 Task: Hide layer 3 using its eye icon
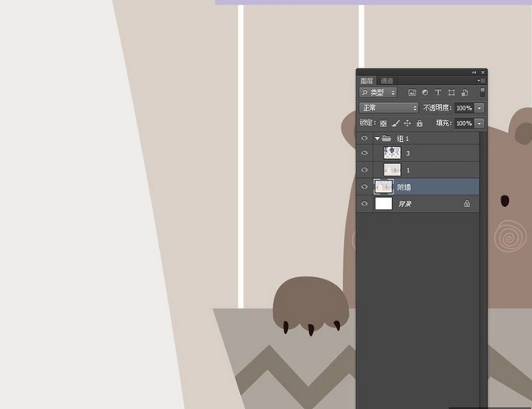pos(365,153)
